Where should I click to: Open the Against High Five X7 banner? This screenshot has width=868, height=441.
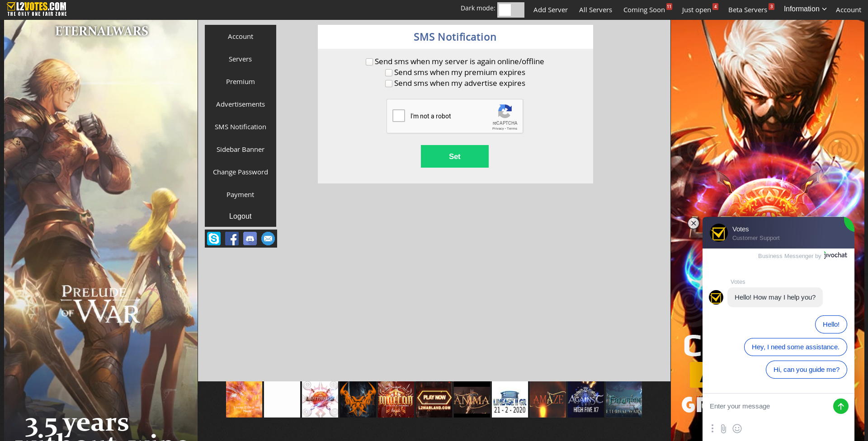coord(586,399)
